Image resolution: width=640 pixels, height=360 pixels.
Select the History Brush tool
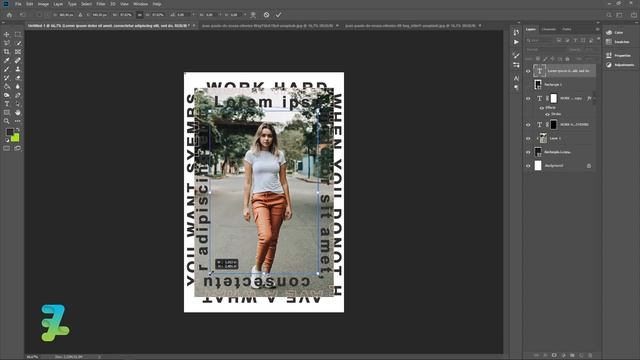[7, 78]
